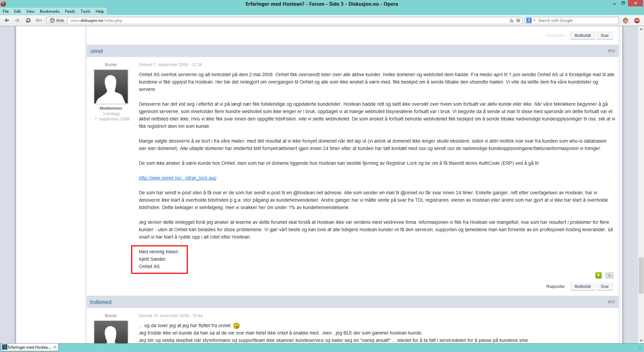Click Rapporter link on post #54
Image resolution: width=644 pixels, height=352 pixels.
555,287
